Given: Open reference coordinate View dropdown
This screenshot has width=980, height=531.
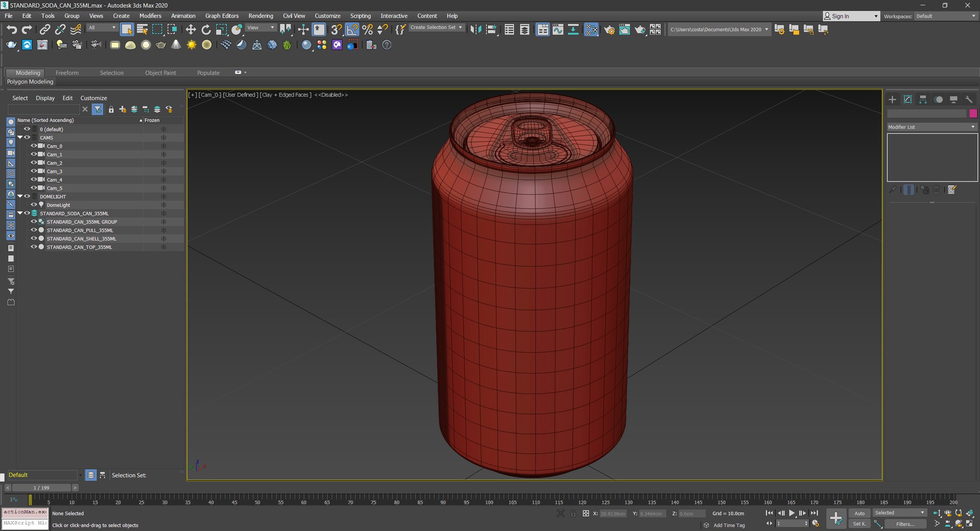Looking at the screenshot, I should click(261, 28).
